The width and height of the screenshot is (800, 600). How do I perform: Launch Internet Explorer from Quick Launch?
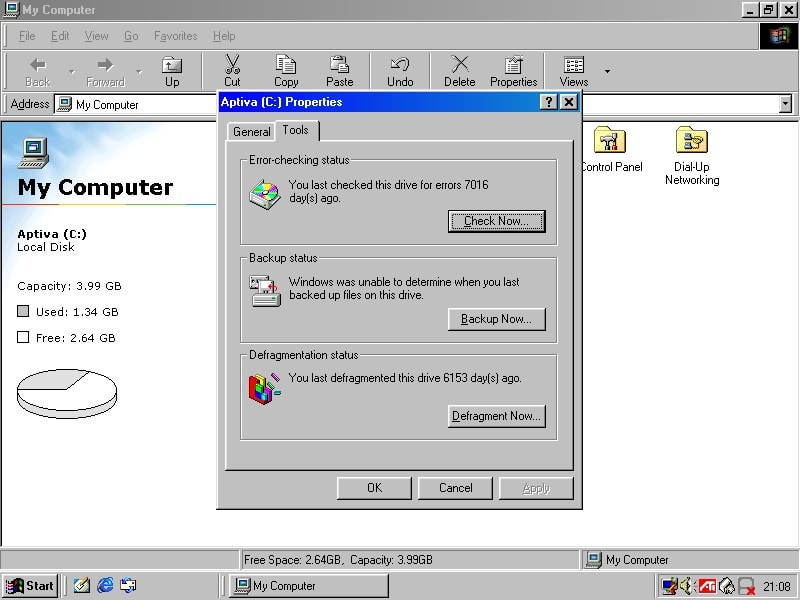click(x=105, y=585)
